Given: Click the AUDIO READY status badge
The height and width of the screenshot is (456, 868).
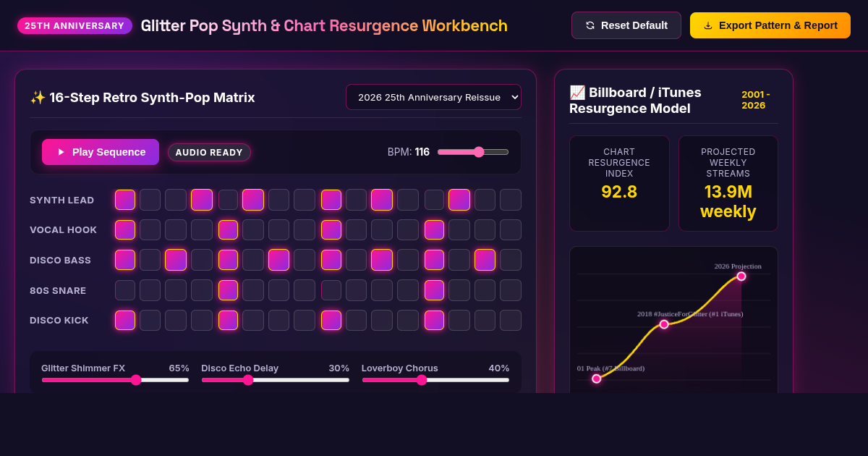Looking at the screenshot, I should tap(209, 152).
